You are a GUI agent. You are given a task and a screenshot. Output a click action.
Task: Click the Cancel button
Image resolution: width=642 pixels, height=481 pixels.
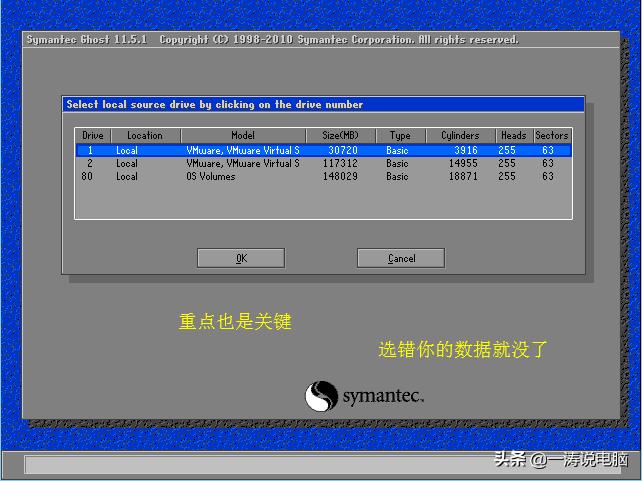click(401, 258)
